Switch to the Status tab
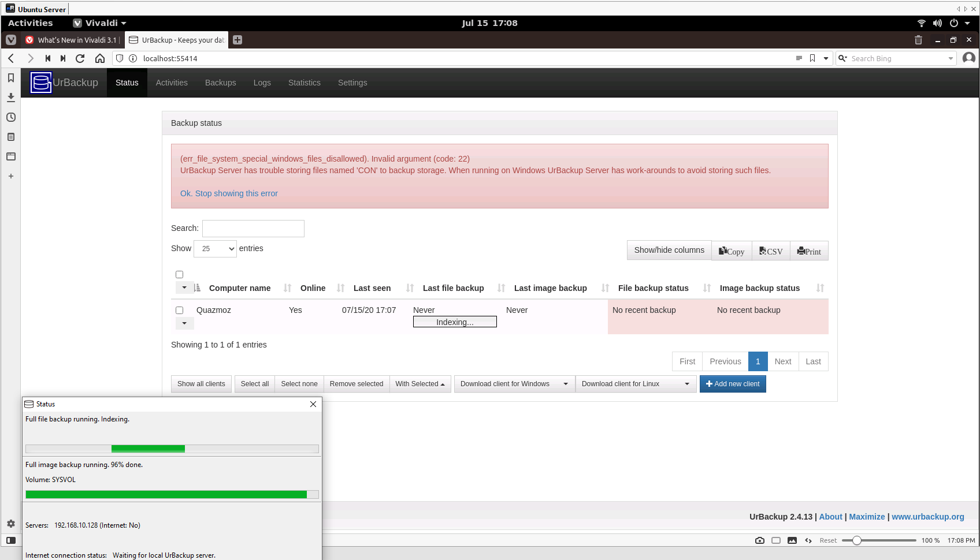Image resolution: width=980 pixels, height=560 pixels. (127, 83)
